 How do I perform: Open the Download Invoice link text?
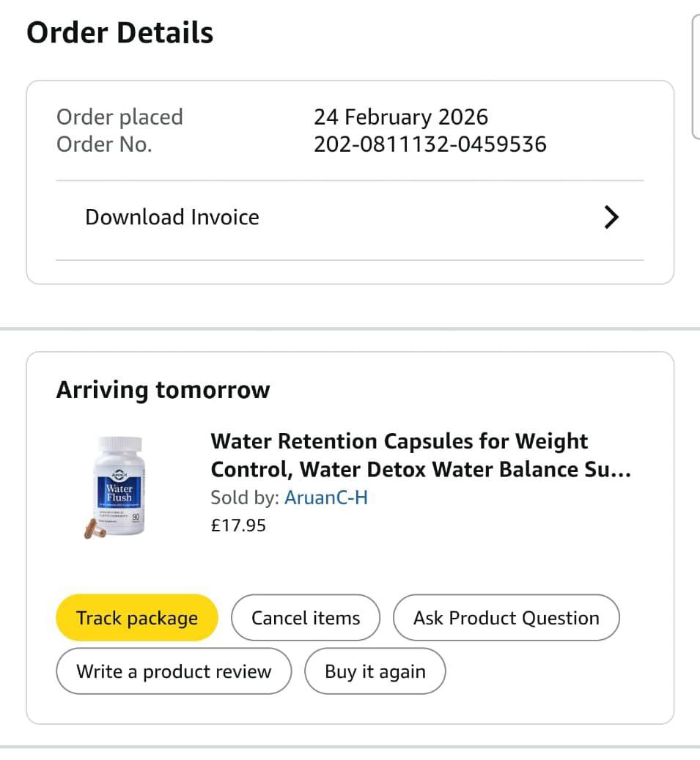point(172,218)
